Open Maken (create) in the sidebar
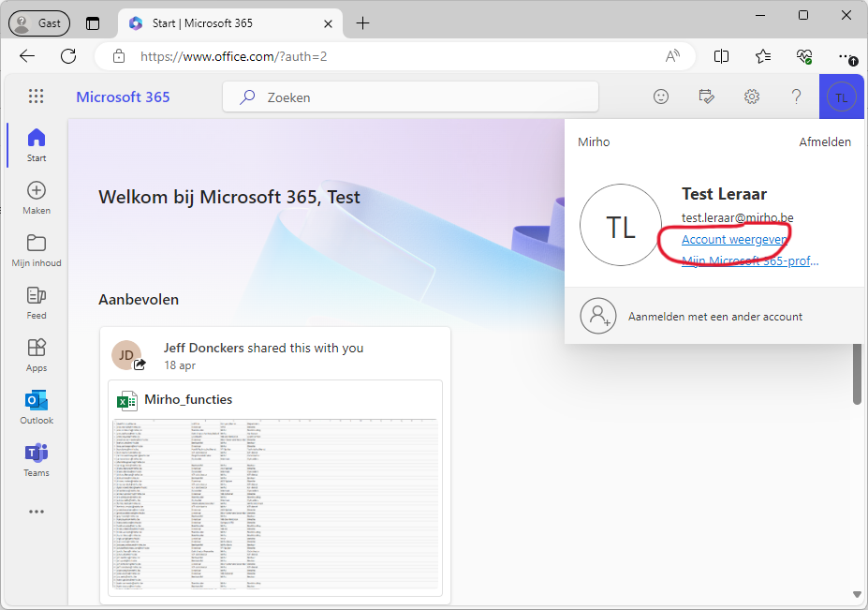The image size is (868, 610). pyautogui.click(x=37, y=197)
